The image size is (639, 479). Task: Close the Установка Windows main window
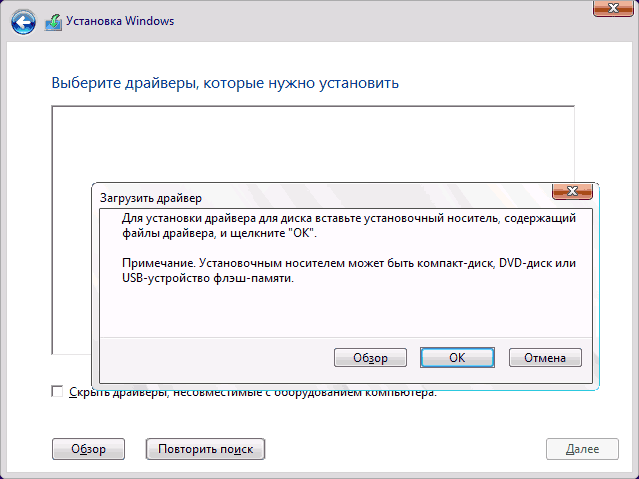point(613,8)
